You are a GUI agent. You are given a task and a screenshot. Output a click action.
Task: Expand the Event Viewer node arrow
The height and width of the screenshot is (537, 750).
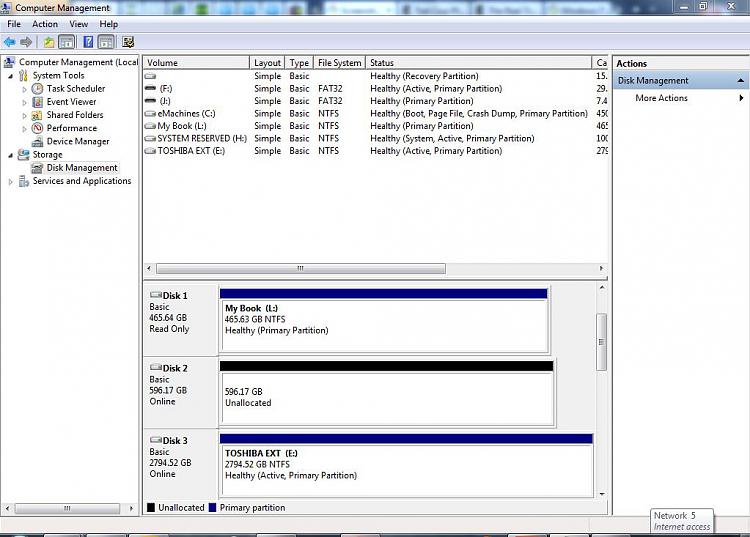pyautogui.click(x=24, y=102)
